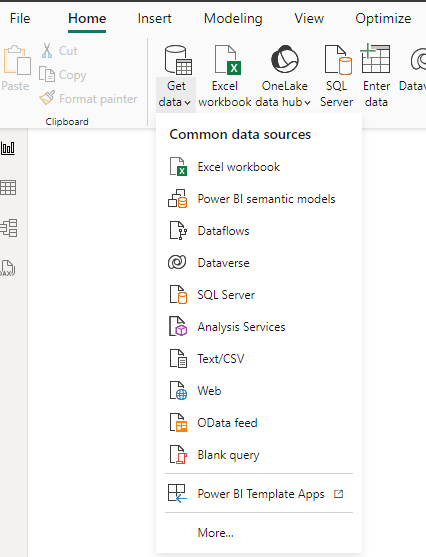This screenshot has width=426, height=557.
Task: Open the File menu
Action: (20, 18)
